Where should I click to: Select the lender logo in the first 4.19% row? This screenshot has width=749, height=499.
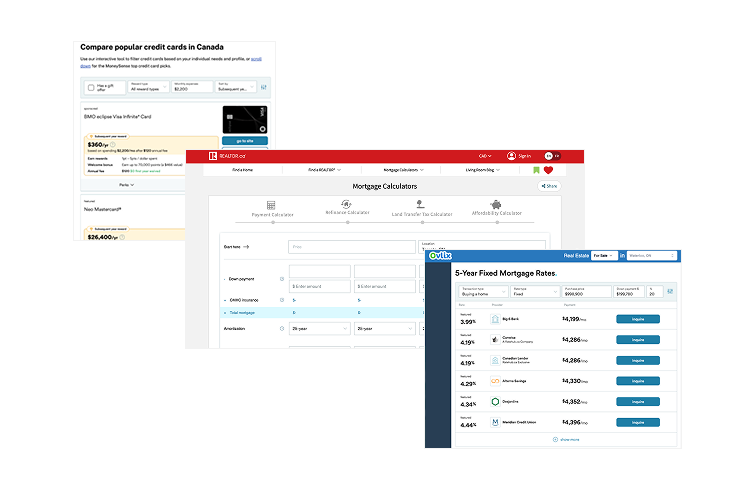click(495, 340)
